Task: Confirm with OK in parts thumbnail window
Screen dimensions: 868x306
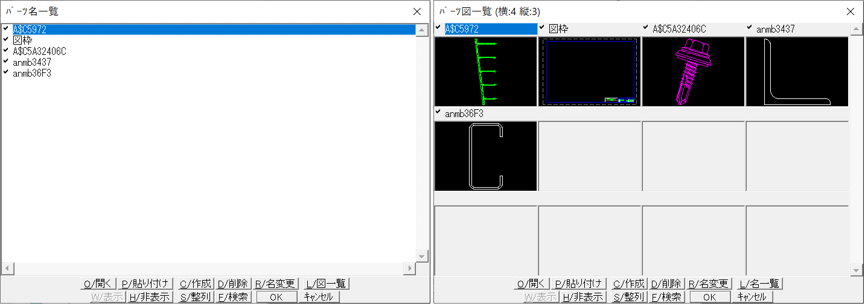Action: pyautogui.click(x=710, y=297)
